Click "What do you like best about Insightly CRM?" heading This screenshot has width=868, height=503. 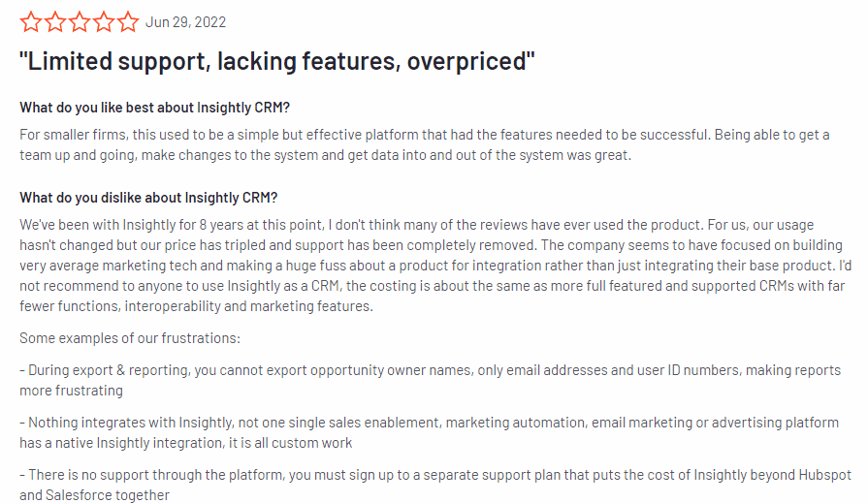pyautogui.click(x=154, y=108)
